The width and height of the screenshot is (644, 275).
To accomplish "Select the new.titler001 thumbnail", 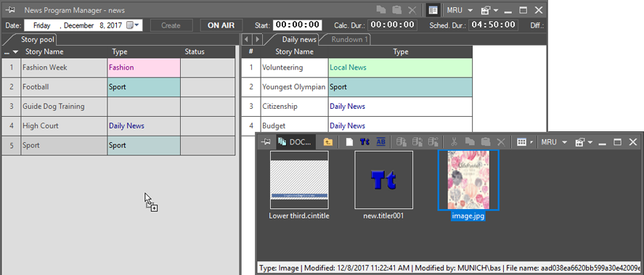I will [383, 180].
